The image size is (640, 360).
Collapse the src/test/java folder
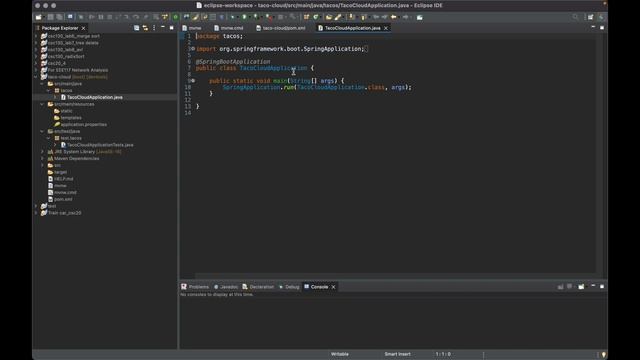pos(42,131)
